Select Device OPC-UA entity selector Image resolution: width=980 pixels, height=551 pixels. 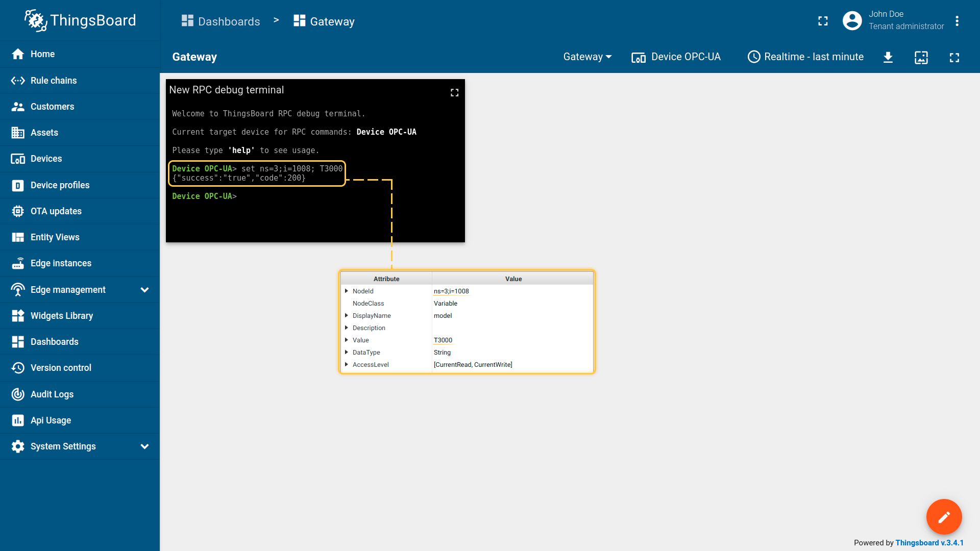pos(676,57)
